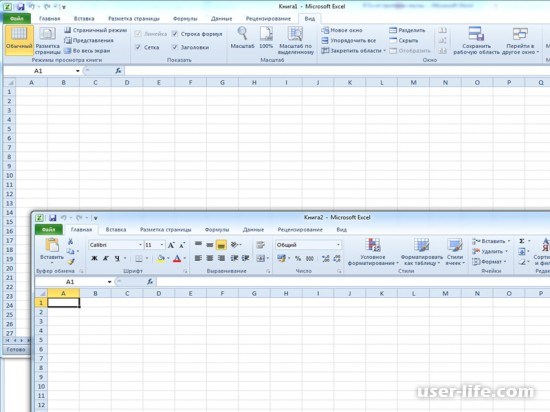The width and height of the screenshot is (550, 412).
Task: Toggle Underline (Ч) in Книга2
Action: point(117,258)
